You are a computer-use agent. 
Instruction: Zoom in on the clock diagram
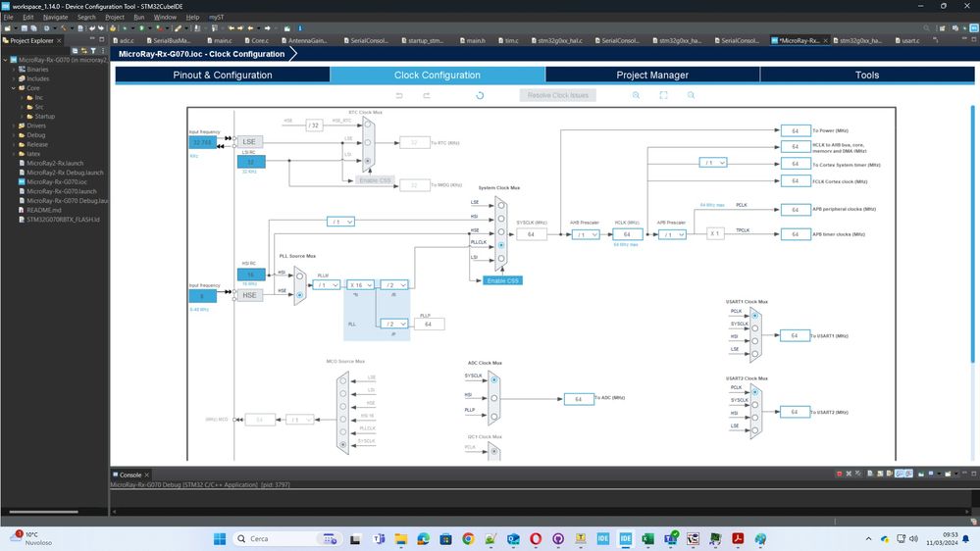click(636, 95)
